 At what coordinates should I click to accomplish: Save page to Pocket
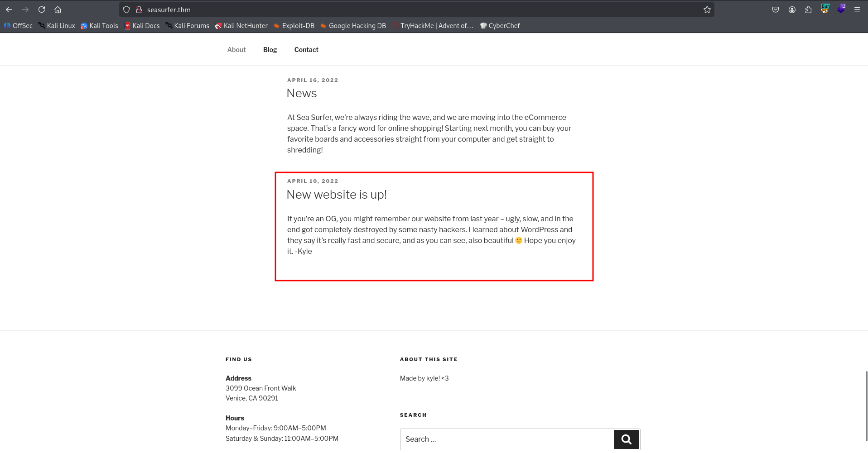pos(775,9)
